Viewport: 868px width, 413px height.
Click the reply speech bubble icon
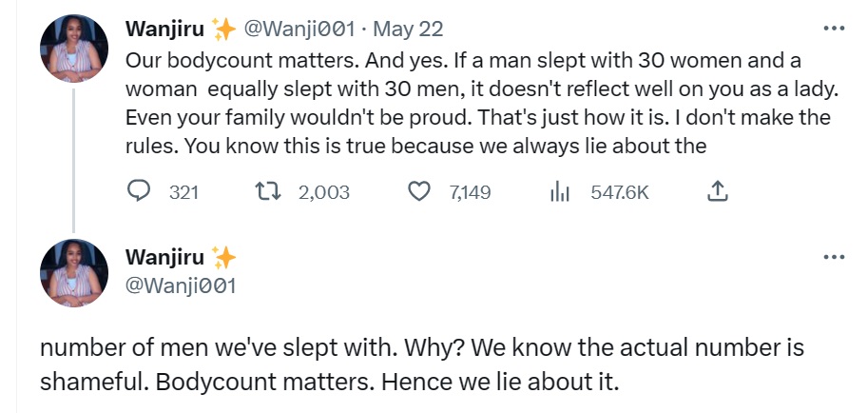click(x=140, y=192)
